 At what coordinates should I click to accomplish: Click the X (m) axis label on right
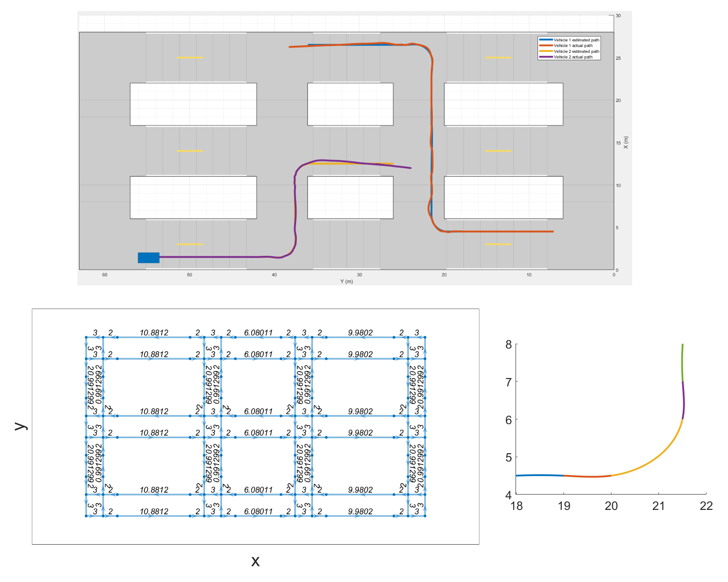(626, 142)
